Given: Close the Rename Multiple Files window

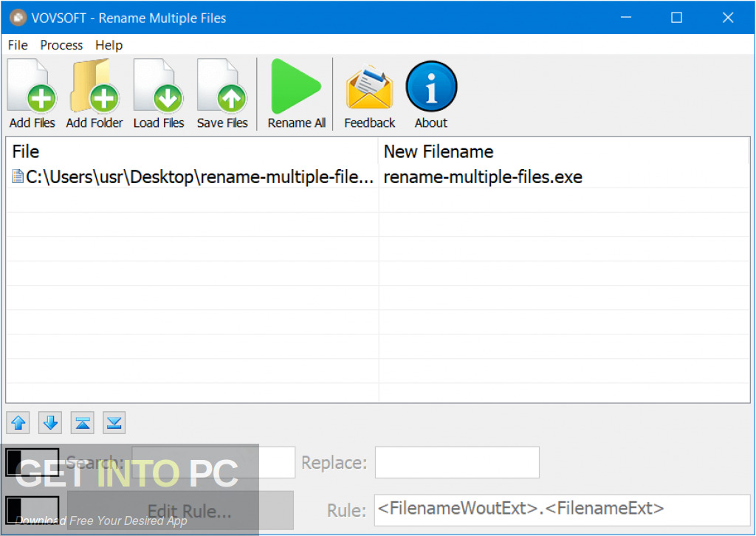Looking at the screenshot, I should click(727, 18).
